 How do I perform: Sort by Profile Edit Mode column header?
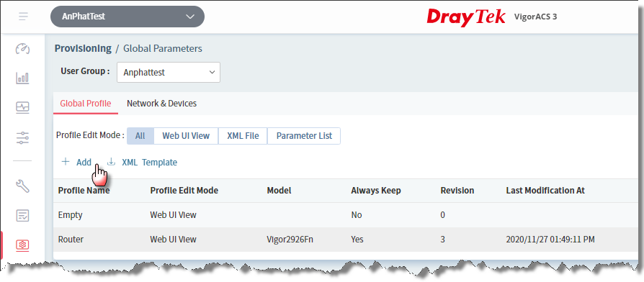pos(184,191)
